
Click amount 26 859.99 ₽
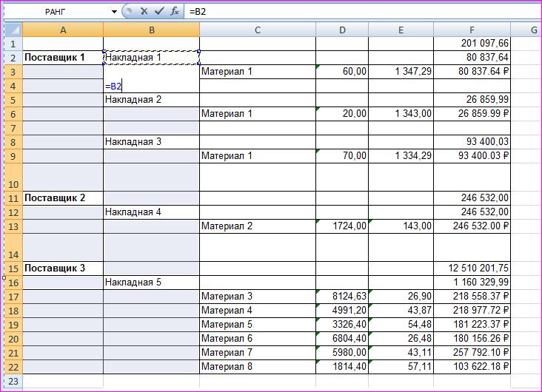point(472,114)
